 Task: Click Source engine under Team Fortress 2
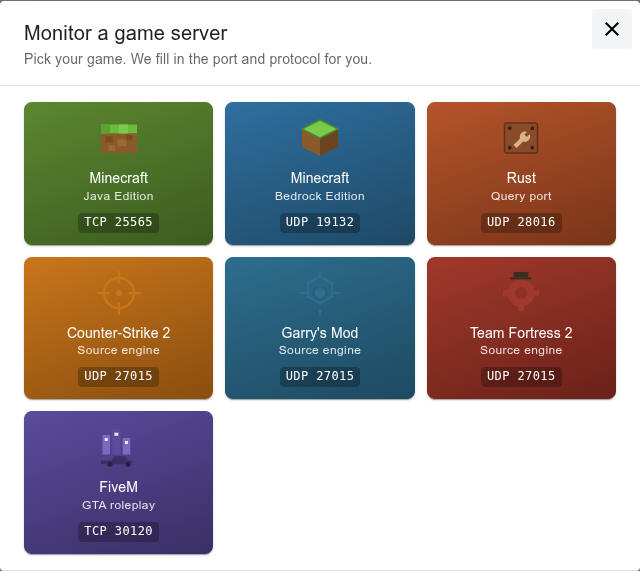pyautogui.click(x=521, y=350)
